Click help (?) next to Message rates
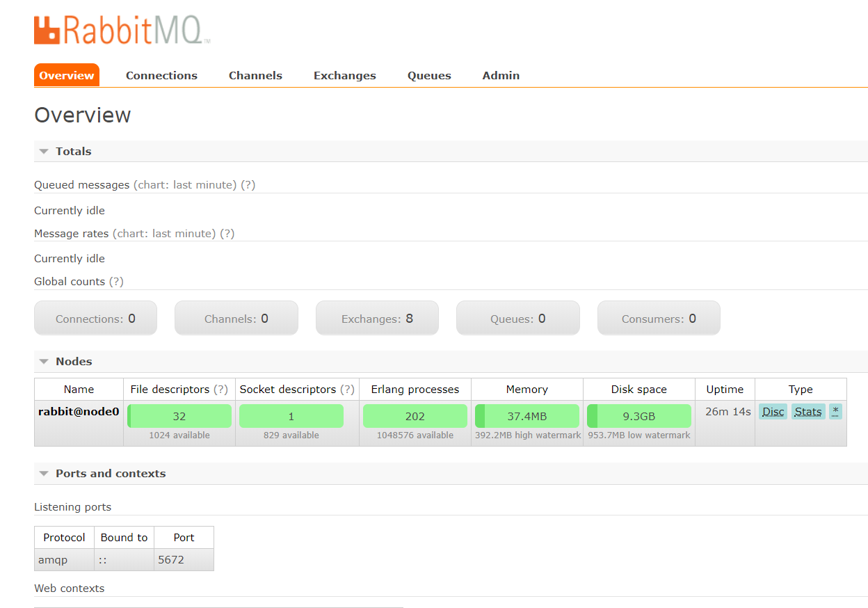868x608 pixels. click(227, 233)
